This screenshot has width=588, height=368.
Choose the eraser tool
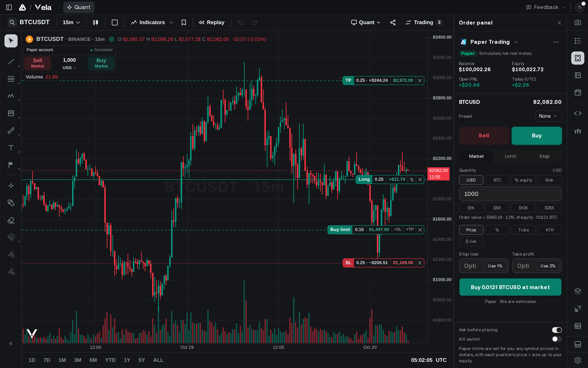(11, 220)
